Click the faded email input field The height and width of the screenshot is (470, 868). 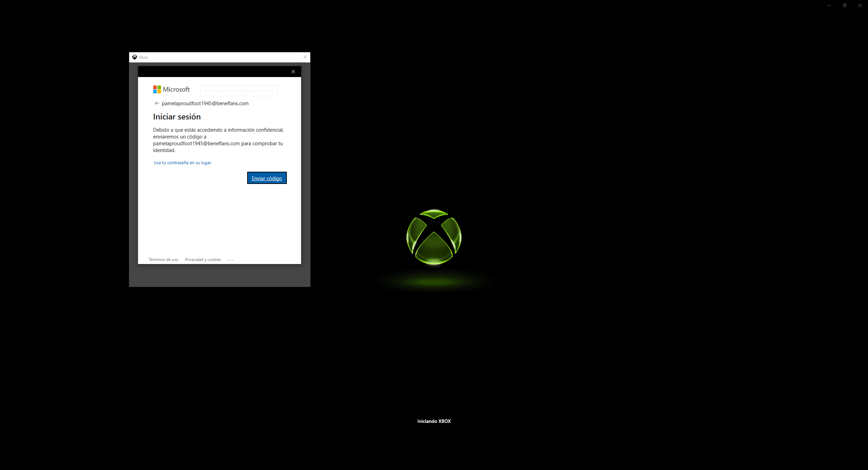239,91
